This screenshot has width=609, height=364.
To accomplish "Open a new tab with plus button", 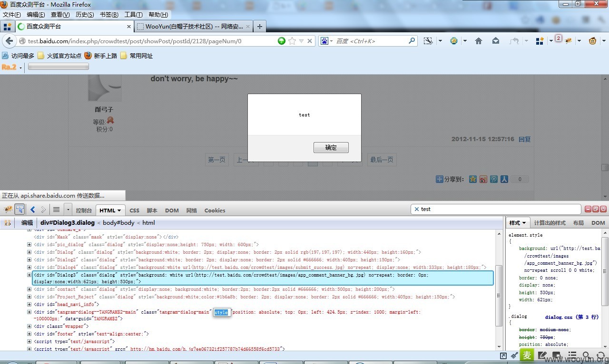I will (x=260, y=27).
